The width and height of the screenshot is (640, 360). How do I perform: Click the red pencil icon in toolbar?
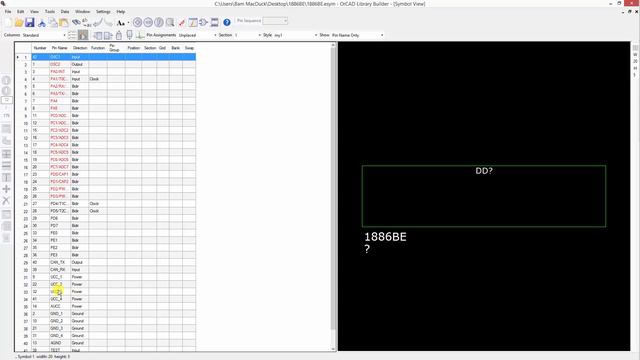pos(182,22)
